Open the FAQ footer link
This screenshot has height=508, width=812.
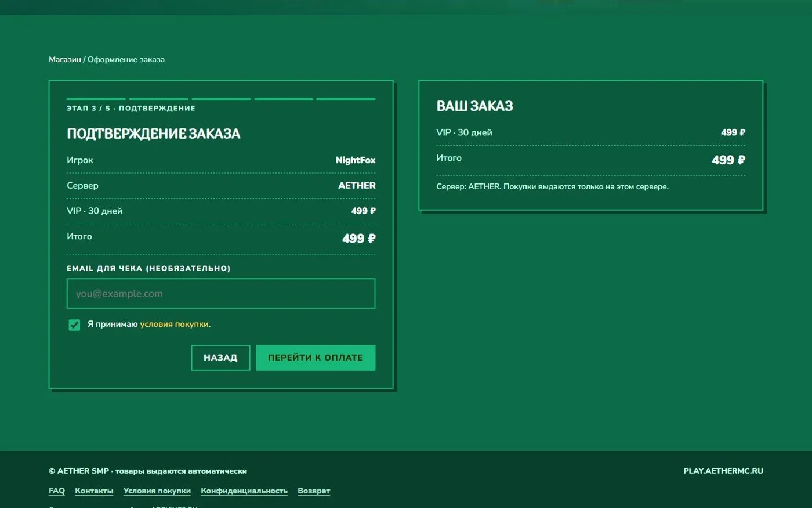[x=57, y=491]
